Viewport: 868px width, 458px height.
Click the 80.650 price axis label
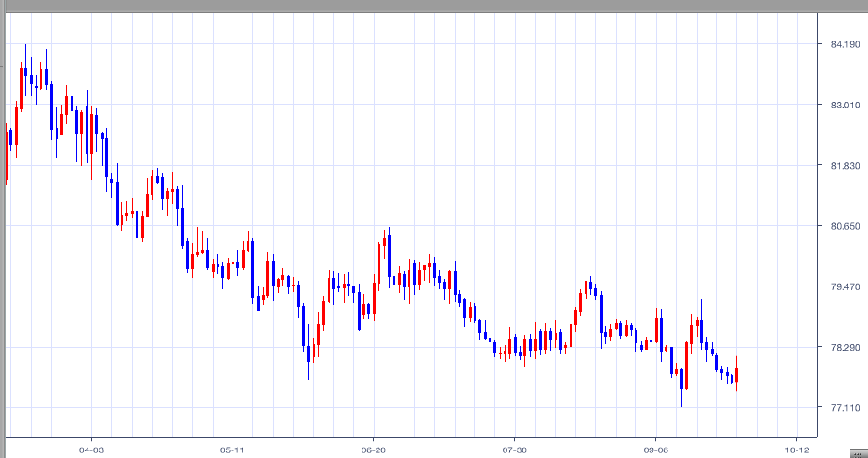pos(845,226)
